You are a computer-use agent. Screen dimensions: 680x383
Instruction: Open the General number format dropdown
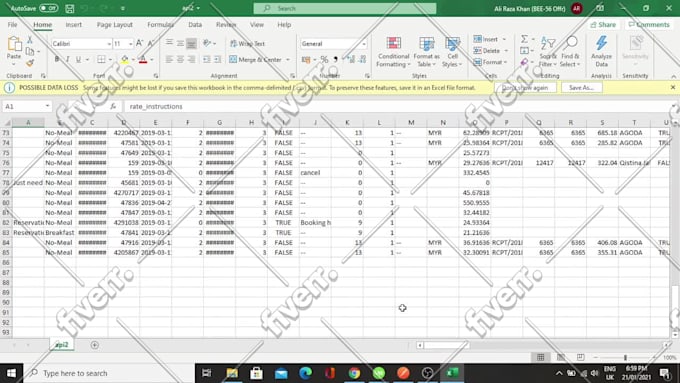[x=363, y=44]
